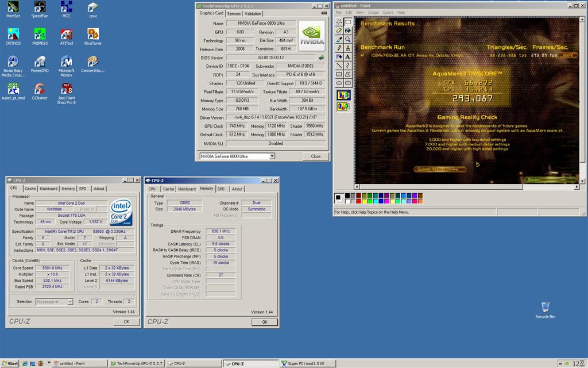Switch to untitled - Paint taskbar button
The height and width of the screenshot is (368, 588).
(80, 363)
